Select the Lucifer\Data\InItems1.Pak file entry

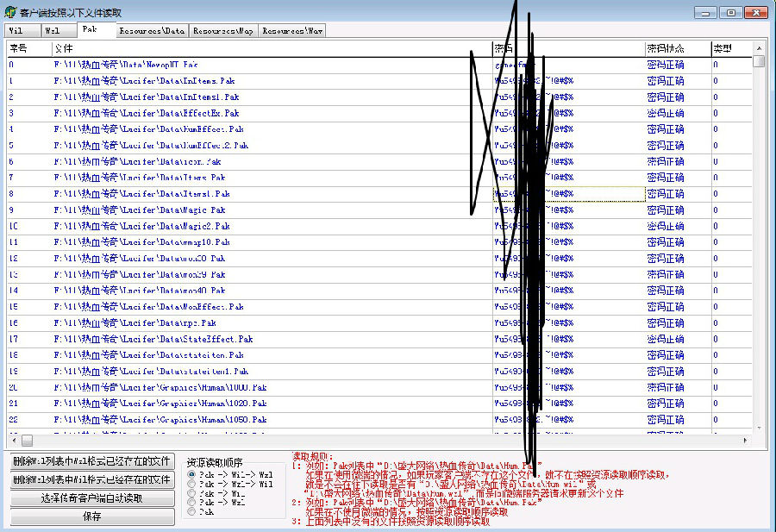147,97
